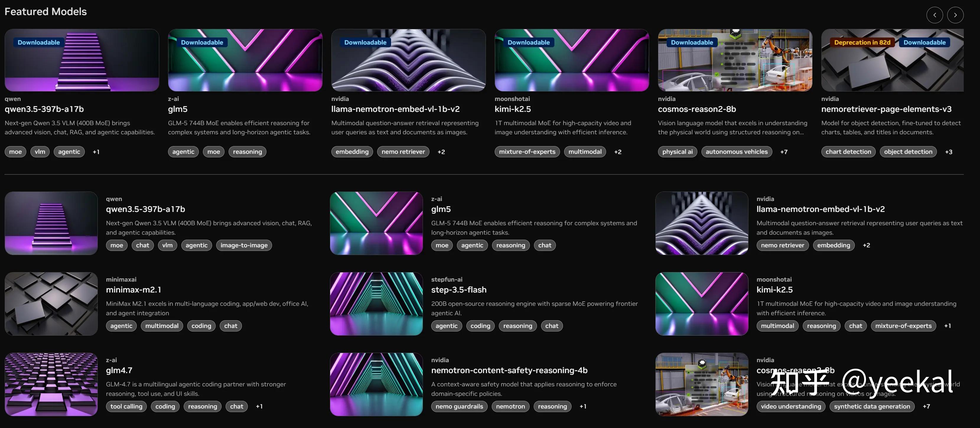Open kimi-k2.5 title in the list row

coord(774,290)
